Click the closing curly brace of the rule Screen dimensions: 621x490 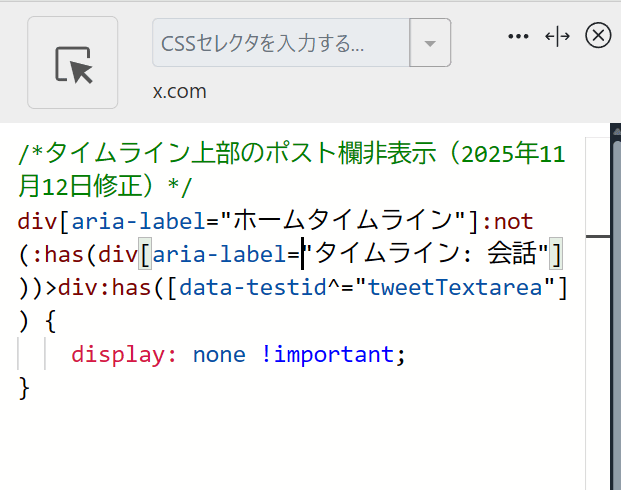coord(25,388)
